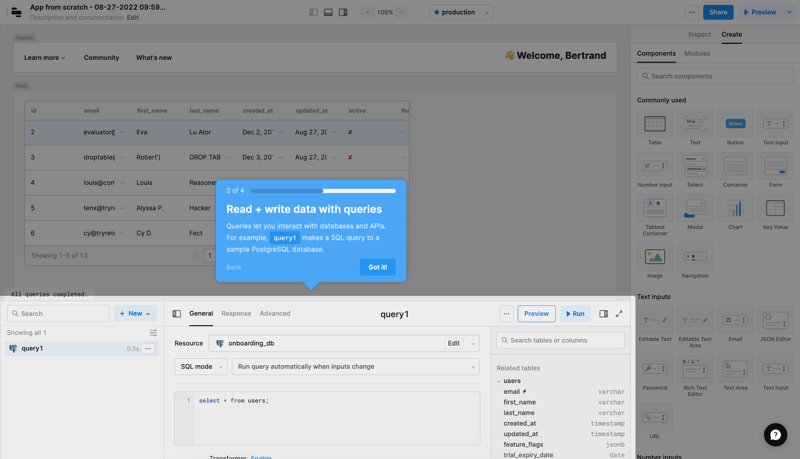Expand the Learn more menu
This screenshot has width=800, height=459.
point(44,58)
